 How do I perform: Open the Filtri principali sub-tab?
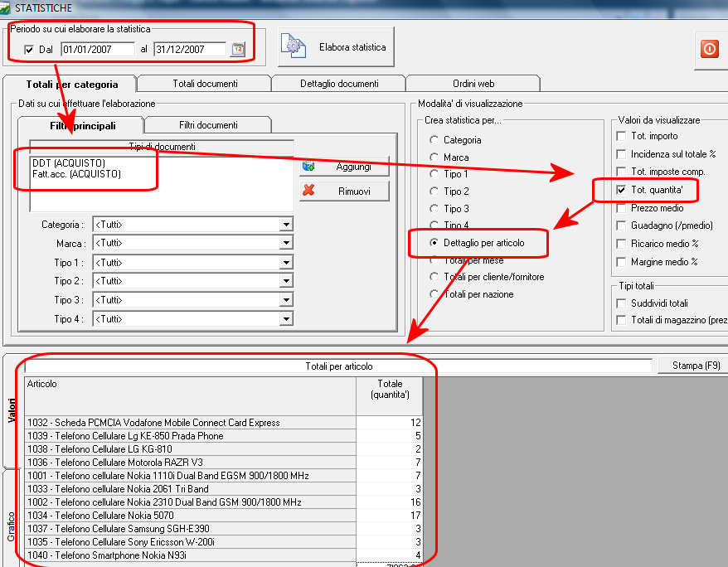point(82,126)
